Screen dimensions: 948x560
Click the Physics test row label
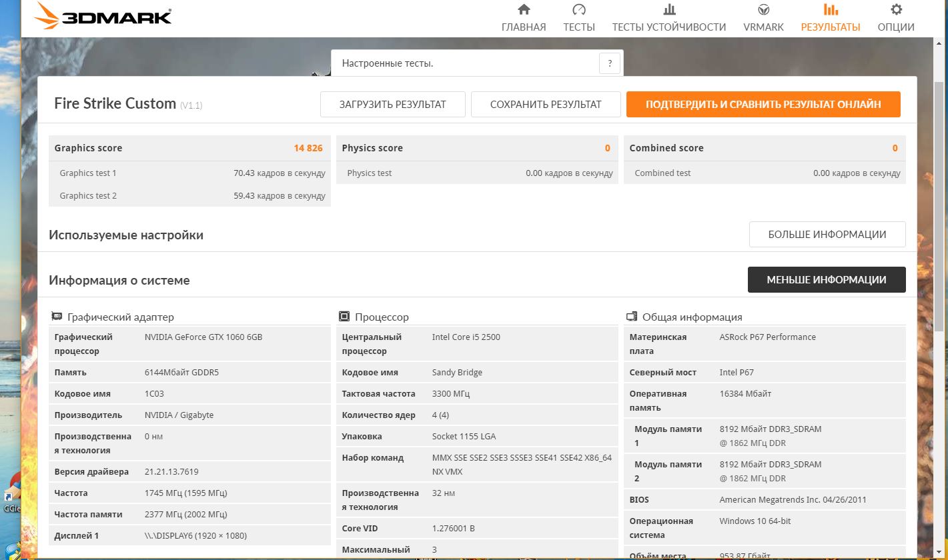point(370,173)
